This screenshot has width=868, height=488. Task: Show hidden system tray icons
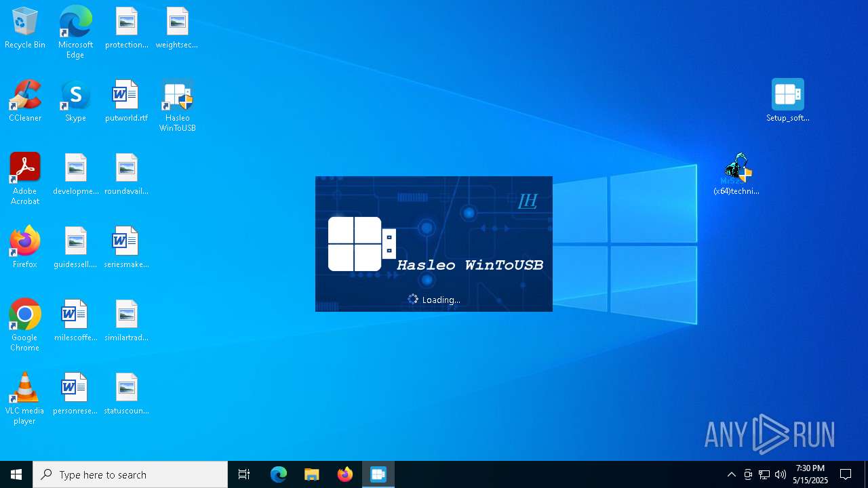click(732, 474)
